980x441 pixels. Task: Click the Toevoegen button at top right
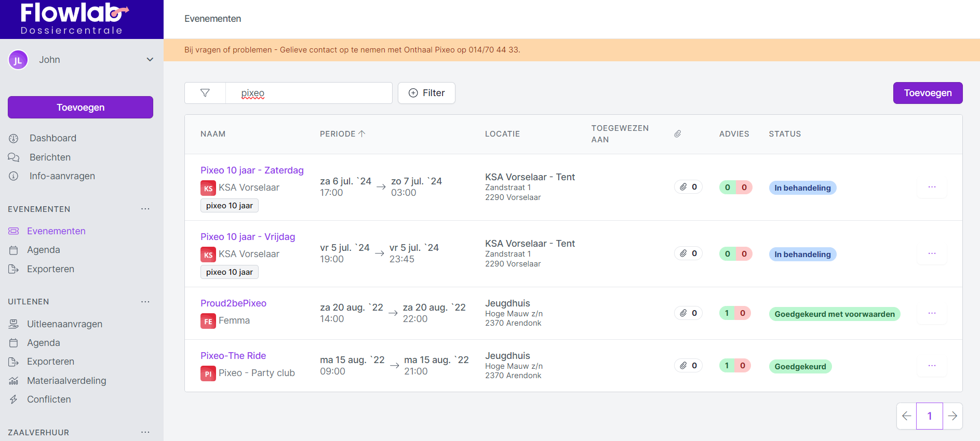point(928,93)
